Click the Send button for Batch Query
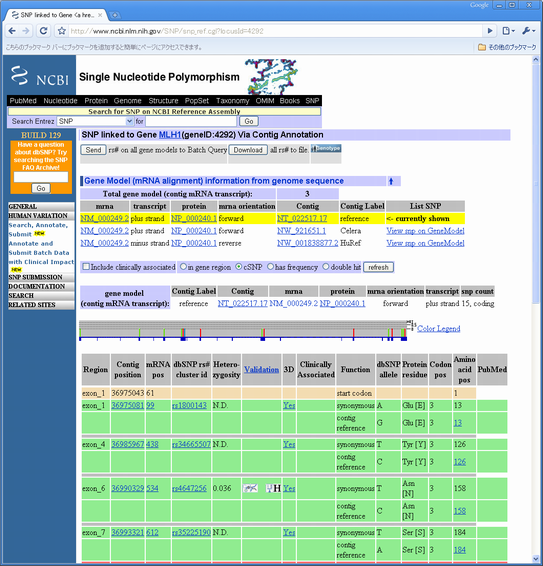This screenshot has height=566, width=543. (x=93, y=150)
